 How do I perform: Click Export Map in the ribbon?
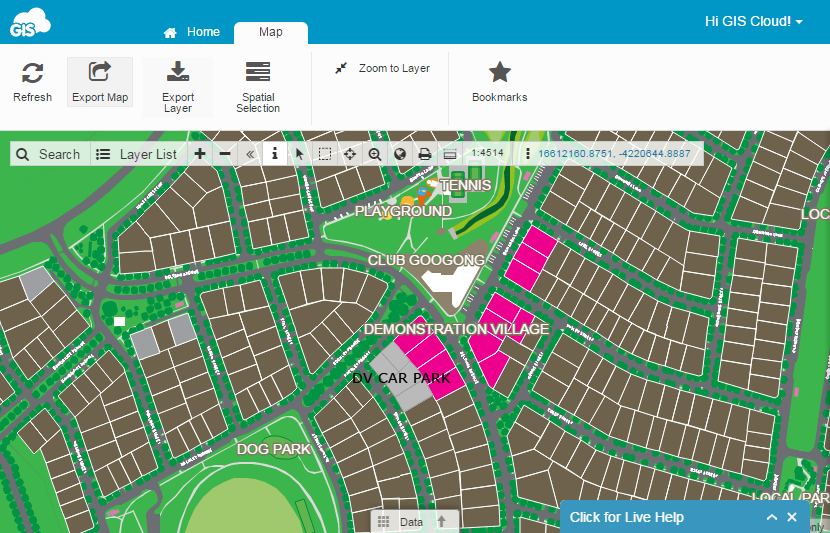[x=100, y=82]
